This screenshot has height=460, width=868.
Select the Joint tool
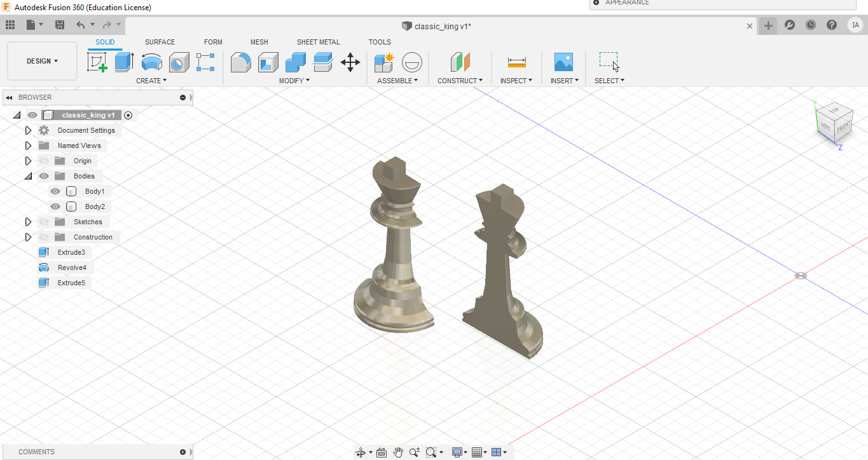pyautogui.click(x=411, y=62)
